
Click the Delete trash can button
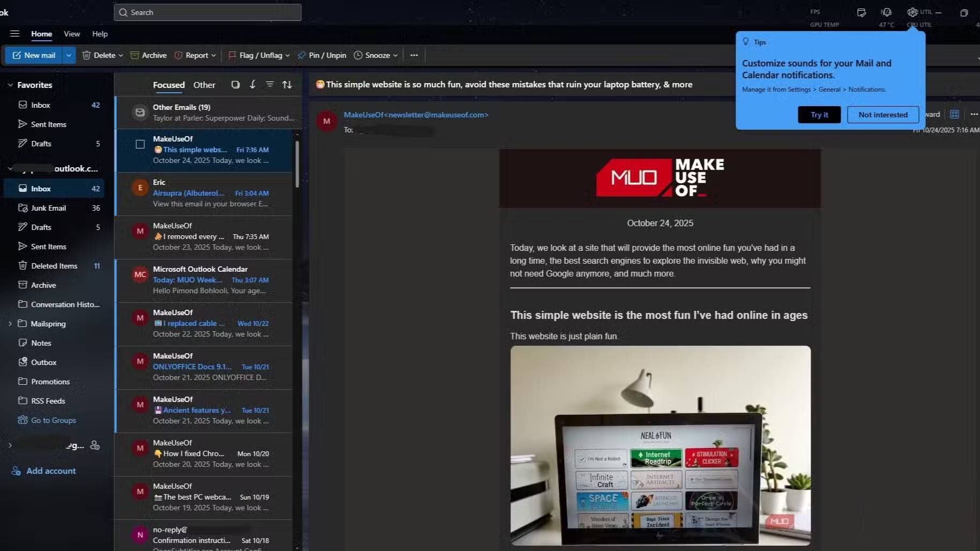click(x=99, y=55)
